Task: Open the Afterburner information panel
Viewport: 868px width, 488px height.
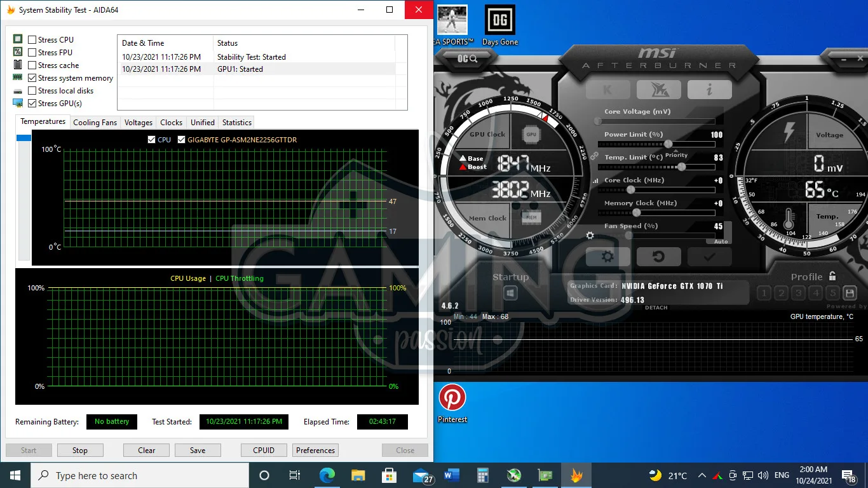Action: pyautogui.click(x=709, y=90)
